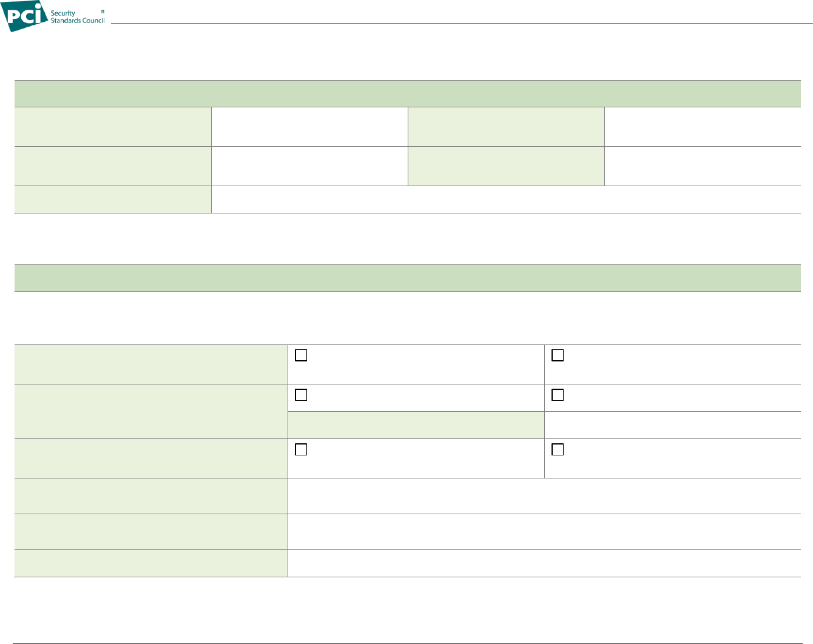Select the wide blank field directly below the checkbox rows
This screenshot has height=644, width=813.
[x=544, y=496]
